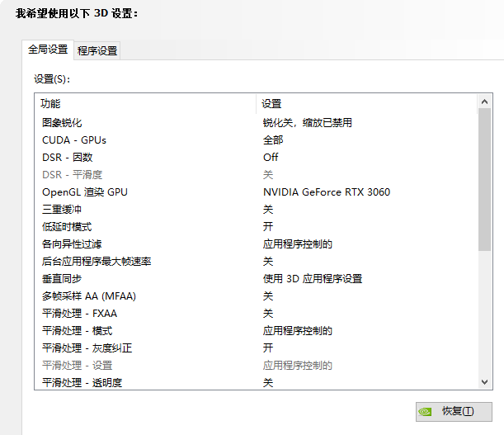The width and height of the screenshot is (504, 435).
Task: Click the NVIDIA GeForce RTX 3060 value
Action: pyautogui.click(x=327, y=192)
